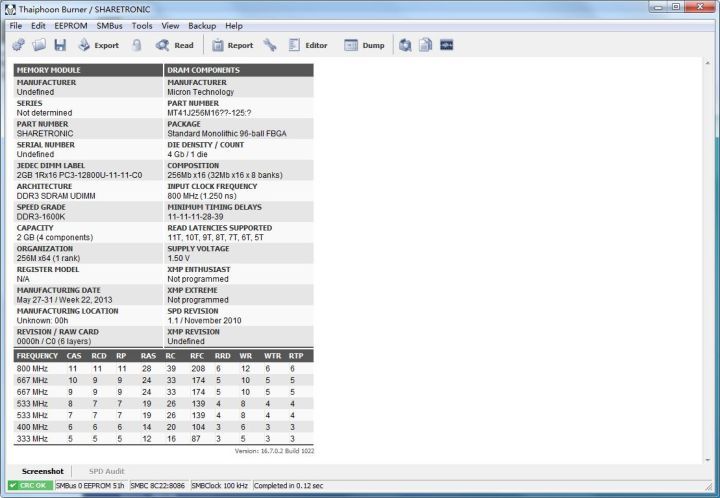Click '333 MHz' in the frequency table
720x498 pixels.
(32, 439)
